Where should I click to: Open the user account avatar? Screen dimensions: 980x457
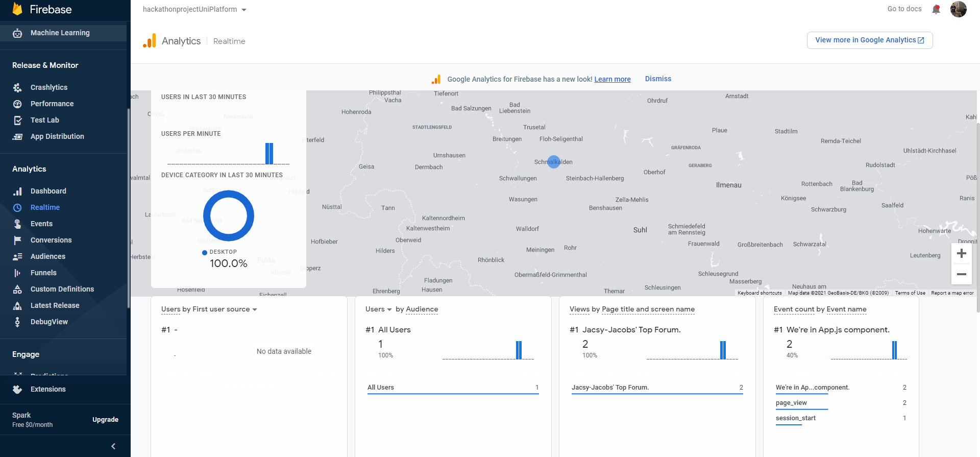(958, 9)
